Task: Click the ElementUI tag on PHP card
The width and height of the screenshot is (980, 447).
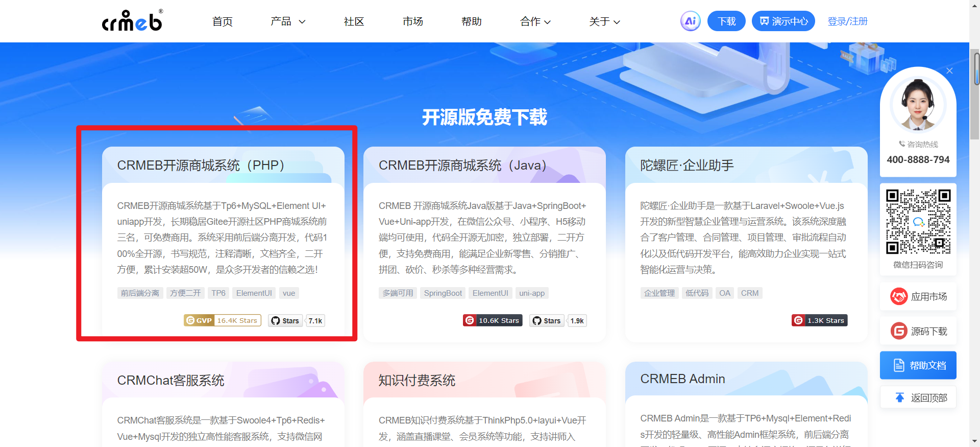Action: pos(254,293)
